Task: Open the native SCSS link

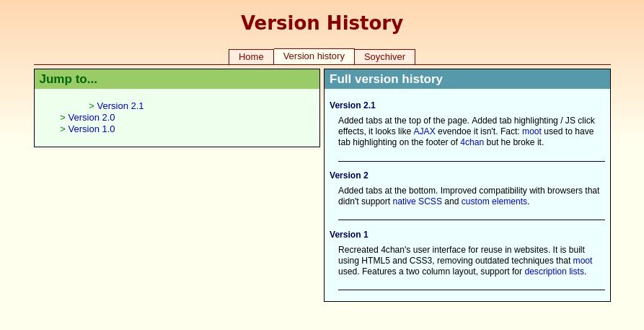Action: click(x=417, y=201)
